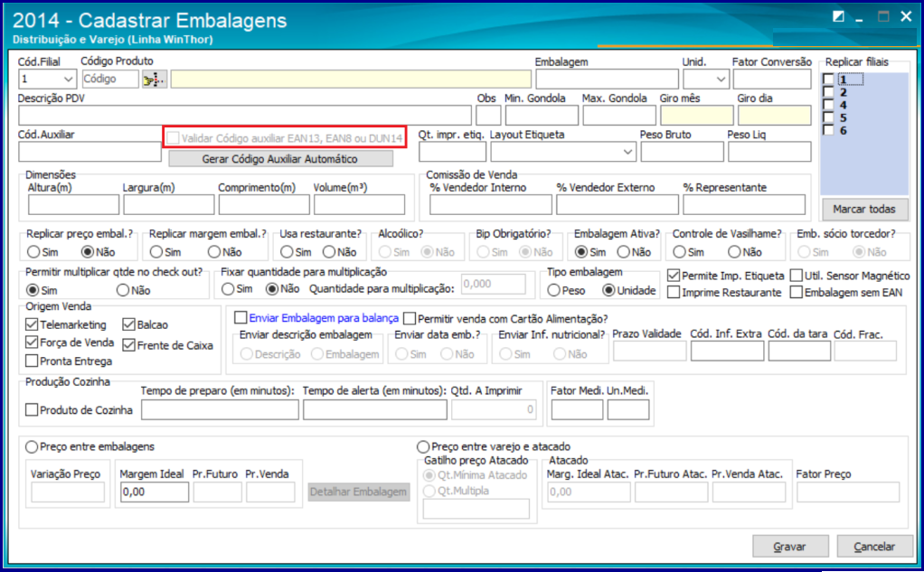Uncheck Balcao origem venda
This screenshot has height=572, width=924.
129,324
